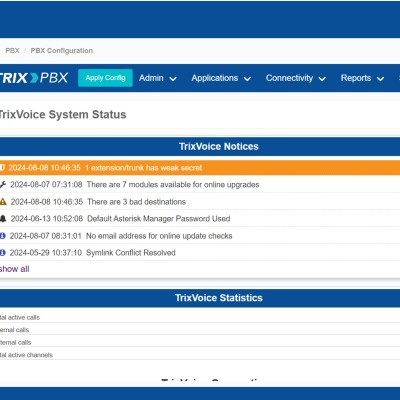Click the bell icon beside Asterisk Manager notice
Viewport: 400px width, 400px height.
point(3,219)
